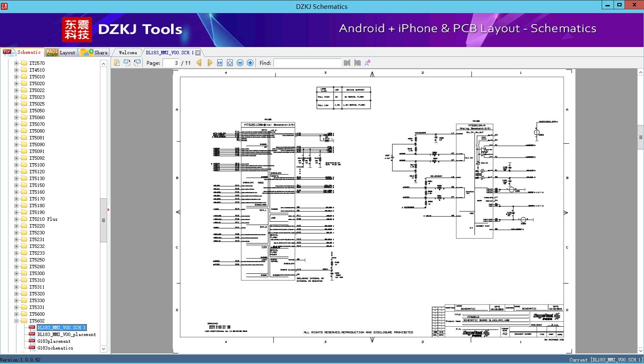Screen dimensions: 644x364
Task: Go to the next page with the right arrow
Action: pyautogui.click(x=210, y=63)
